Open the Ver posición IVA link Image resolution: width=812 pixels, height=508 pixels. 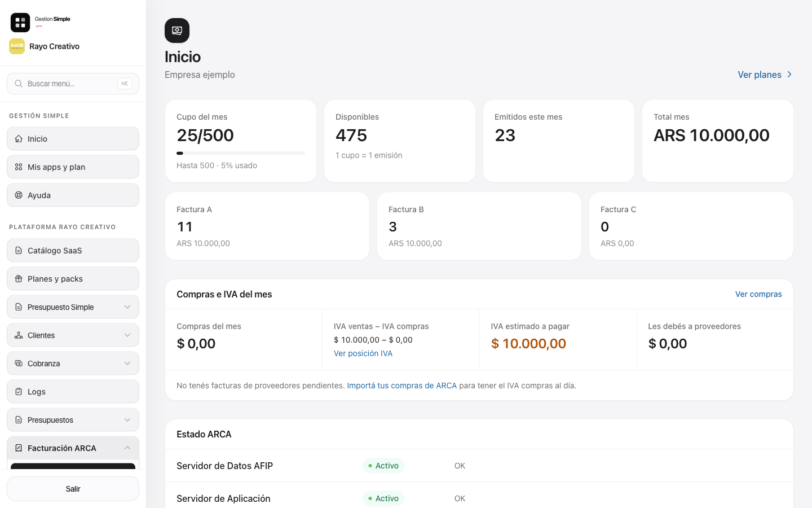click(363, 353)
